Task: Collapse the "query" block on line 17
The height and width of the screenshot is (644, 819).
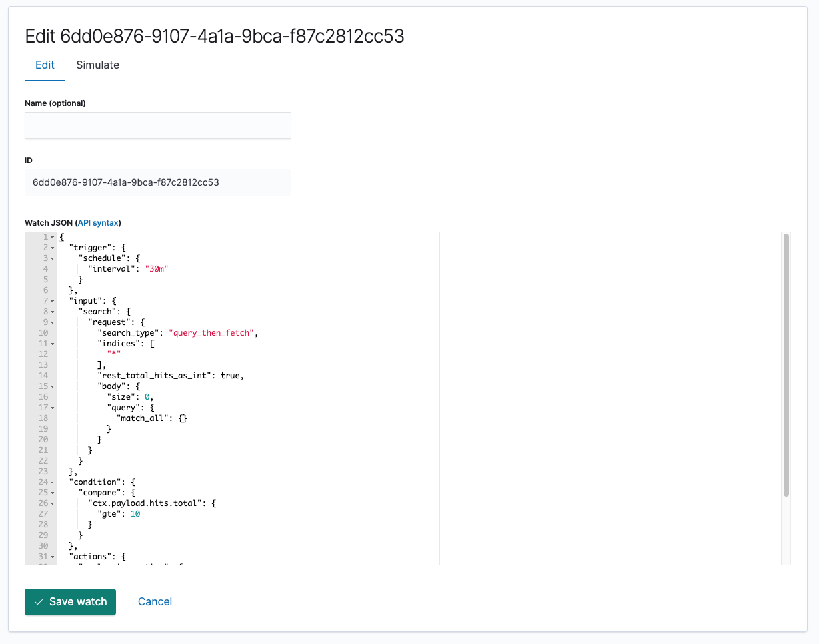Action: pos(53,408)
